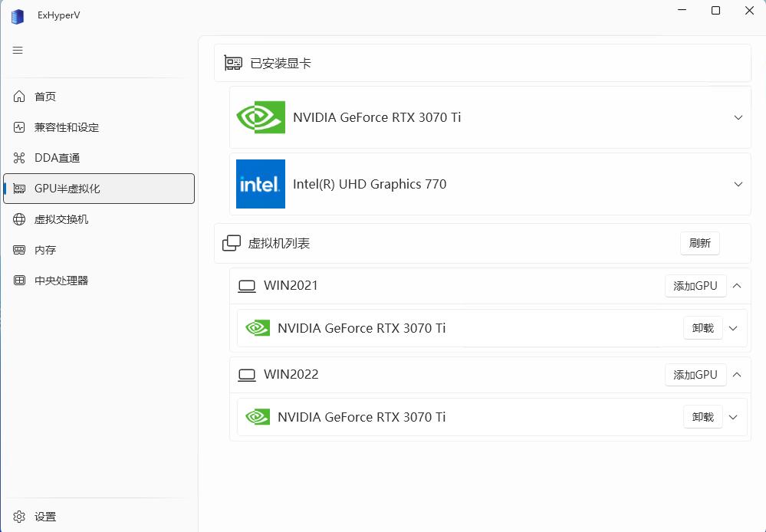This screenshot has height=532, width=766.
Task: Click the 已安装显卡 graphics card icon
Action: tap(233, 63)
